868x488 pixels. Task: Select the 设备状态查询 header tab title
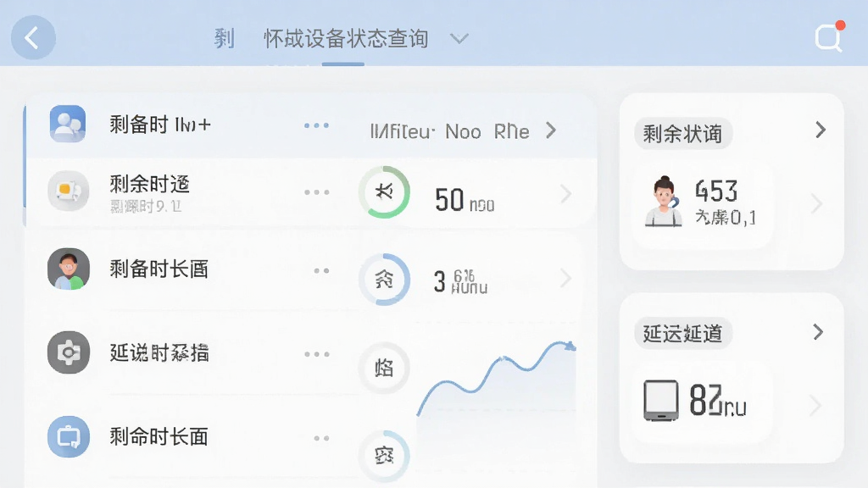pyautogui.click(x=346, y=39)
